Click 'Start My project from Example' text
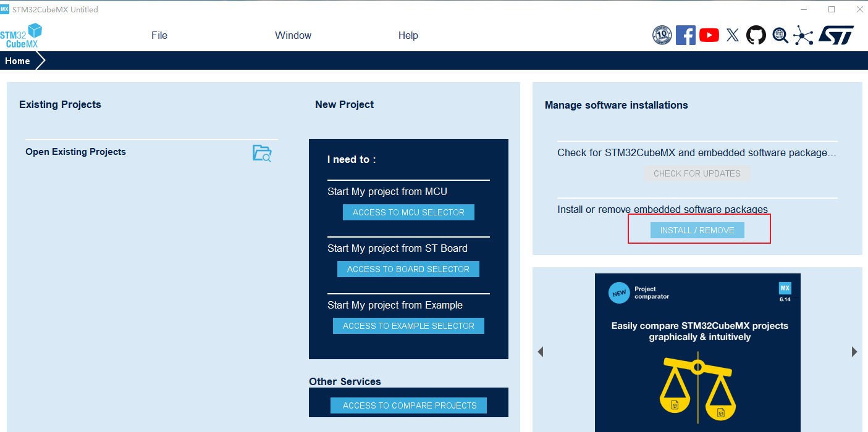This screenshot has height=432, width=868. [x=395, y=305]
